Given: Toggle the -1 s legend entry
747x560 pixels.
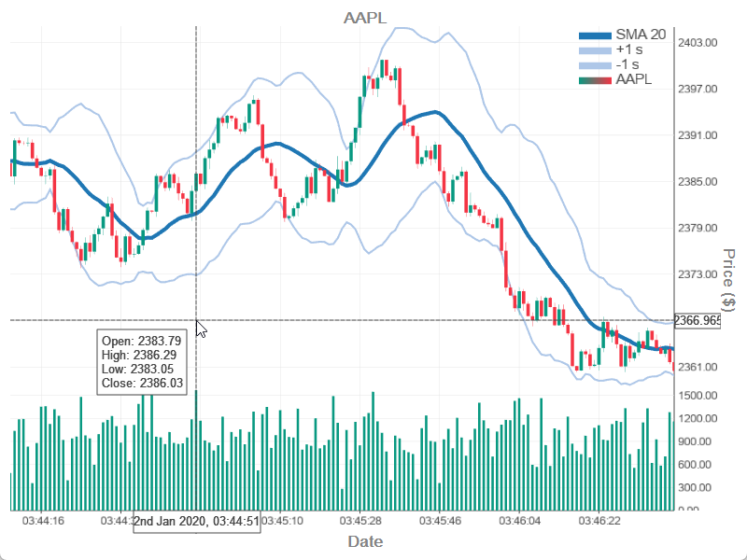Looking at the screenshot, I should 628,64.
